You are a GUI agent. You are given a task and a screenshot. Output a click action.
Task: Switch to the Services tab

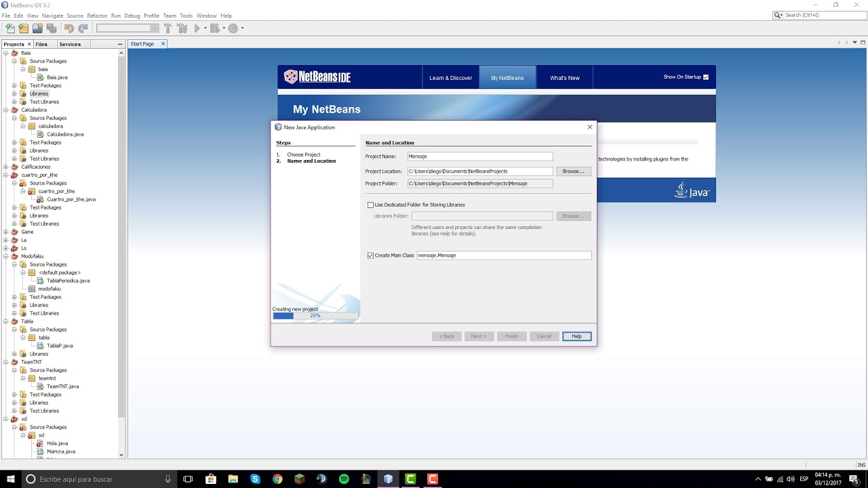(70, 44)
